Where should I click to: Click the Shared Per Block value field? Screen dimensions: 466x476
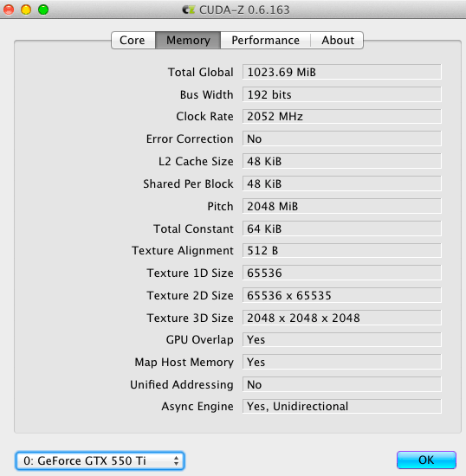click(342, 183)
